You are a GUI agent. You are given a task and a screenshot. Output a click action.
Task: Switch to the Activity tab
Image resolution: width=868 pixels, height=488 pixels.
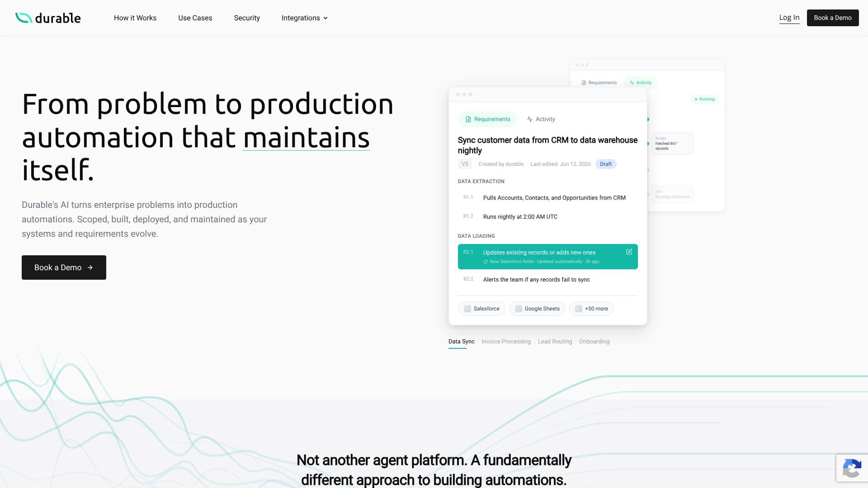point(541,119)
